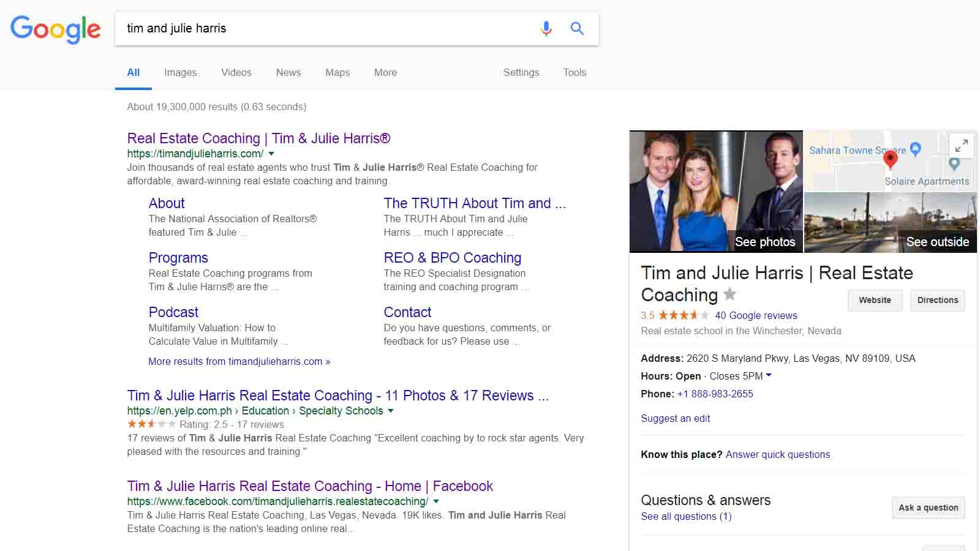Screen dimensions: 980x551
Task: Click into the search text field
Action: click(325, 28)
